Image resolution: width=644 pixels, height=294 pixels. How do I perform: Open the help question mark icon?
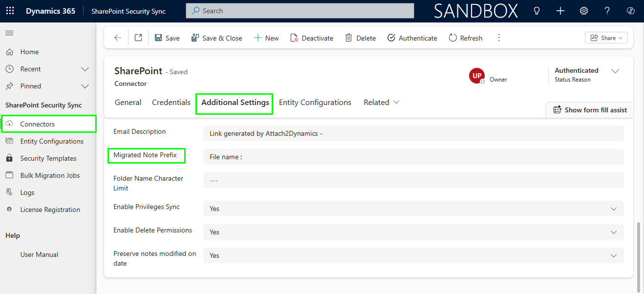(x=607, y=11)
